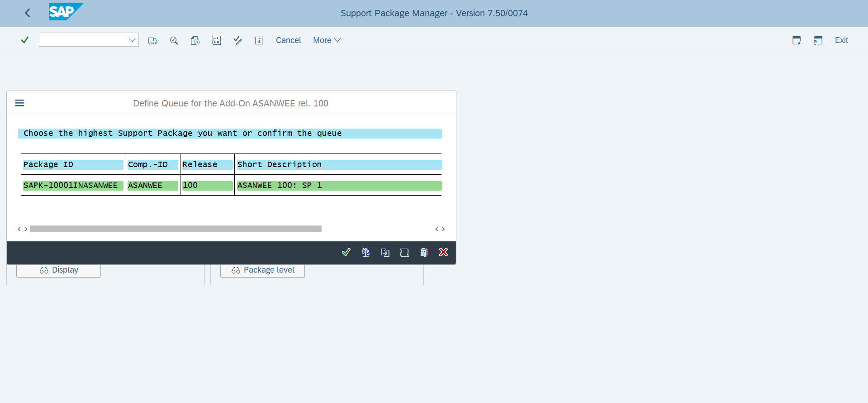Viewport: 868px width, 403px height.
Task: Click the SAP logo
Action: click(66, 12)
